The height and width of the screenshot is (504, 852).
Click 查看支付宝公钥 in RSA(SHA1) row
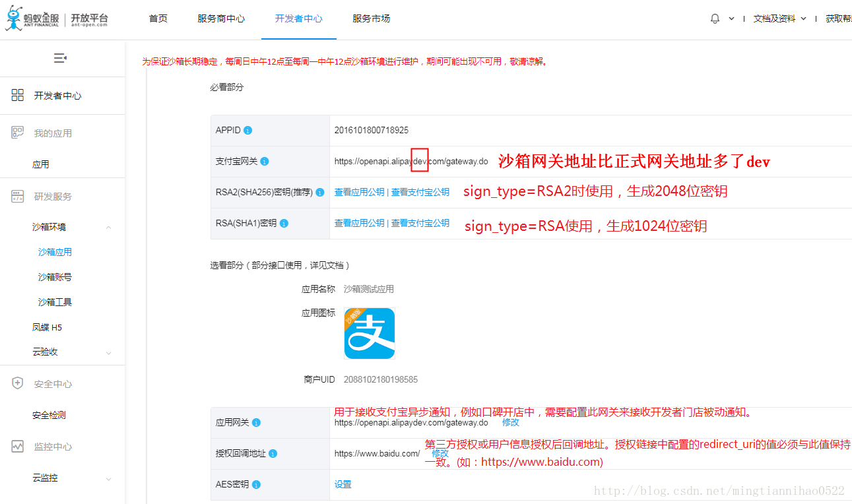tap(420, 223)
